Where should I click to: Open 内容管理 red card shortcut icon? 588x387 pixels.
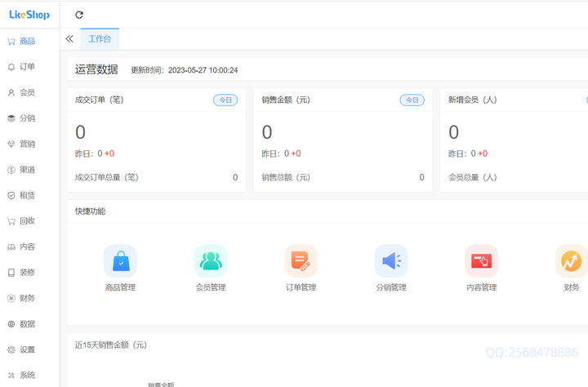pos(482,261)
